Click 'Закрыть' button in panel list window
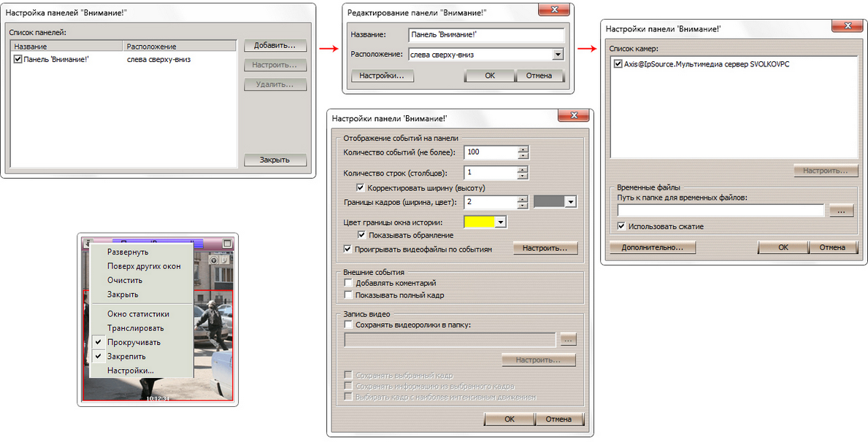Screen dimensions: 868x442 coord(275,160)
